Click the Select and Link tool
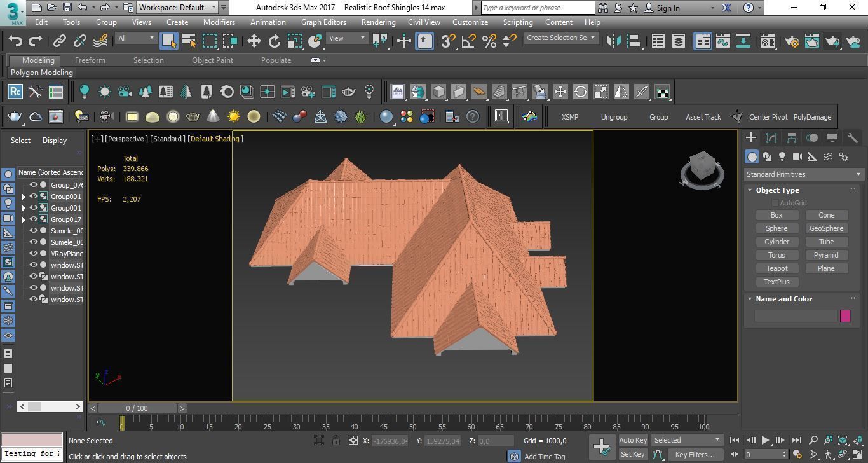 coord(60,41)
